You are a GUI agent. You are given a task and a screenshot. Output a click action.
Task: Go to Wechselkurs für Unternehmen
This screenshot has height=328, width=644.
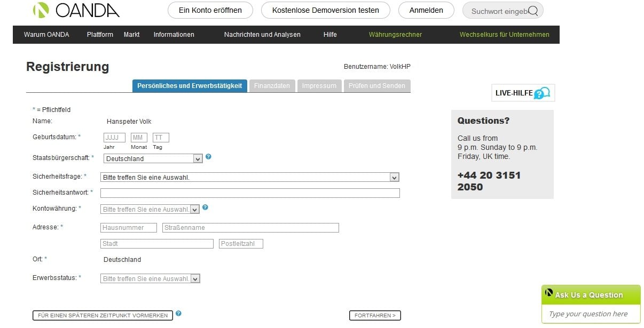pos(505,35)
